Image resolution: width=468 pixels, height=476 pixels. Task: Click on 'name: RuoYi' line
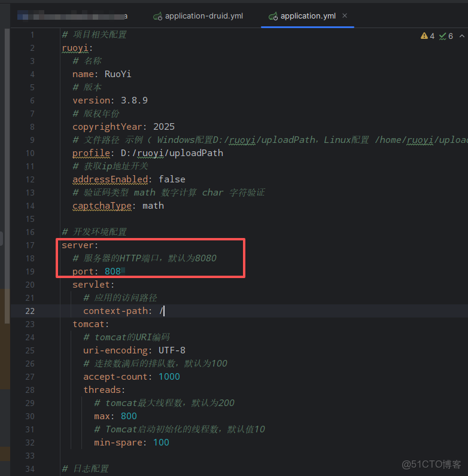pyautogui.click(x=102, y=74)
